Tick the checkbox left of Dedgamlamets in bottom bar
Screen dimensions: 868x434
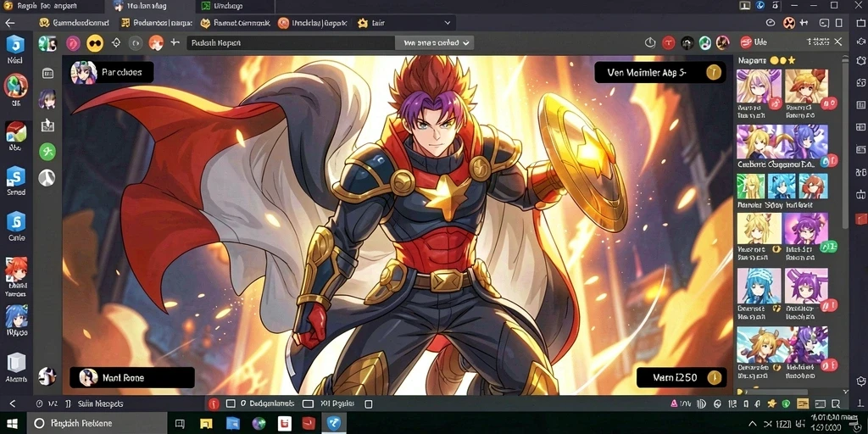point(231,404)
